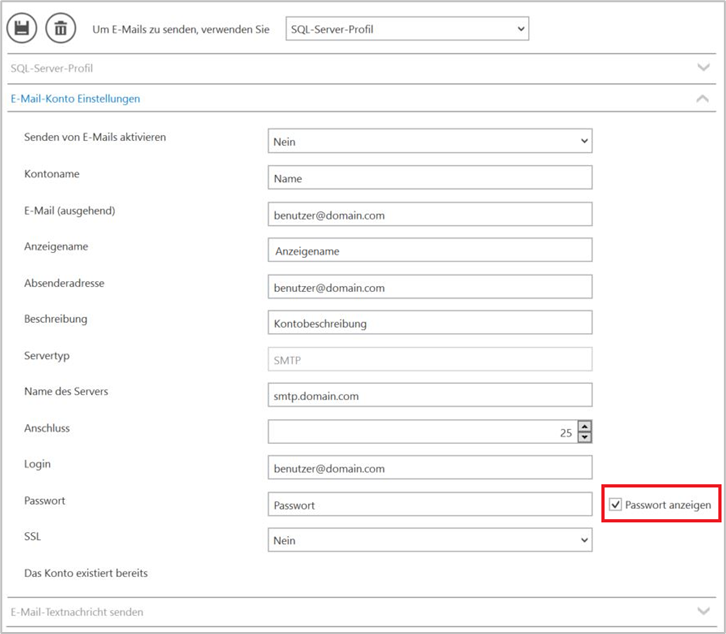This screenshot has width=726, height=634.
Task: Focus the E-Mail (ausgehend) field
Action: (x=430, y=214)
